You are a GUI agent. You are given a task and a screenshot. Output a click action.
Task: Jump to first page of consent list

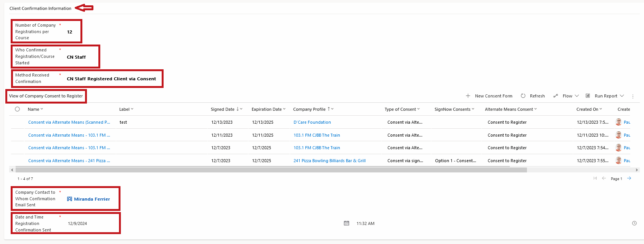point(595,179)
